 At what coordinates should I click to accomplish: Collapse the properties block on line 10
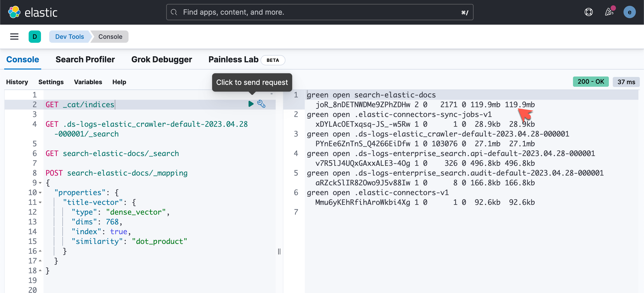(x=40, y=193)
